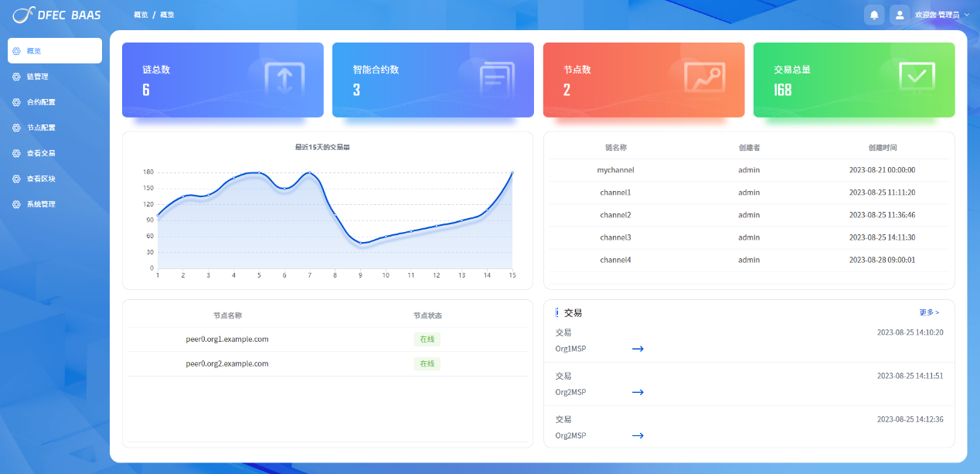Click the 交易总量 value 168
980x474 pixels.
(783, 90)
